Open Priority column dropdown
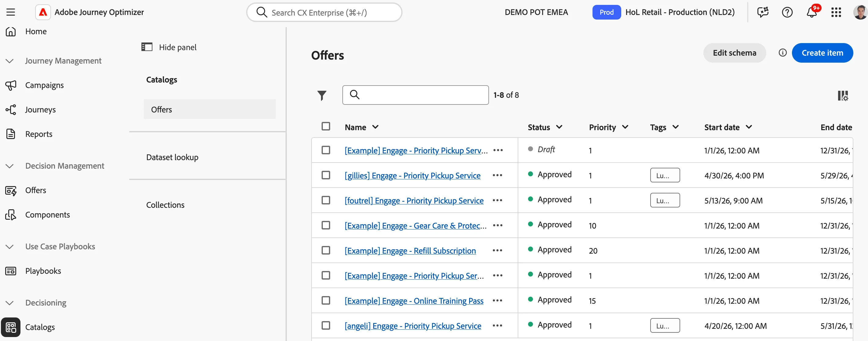Screen dimensions: 868x341 pos(625,127)
